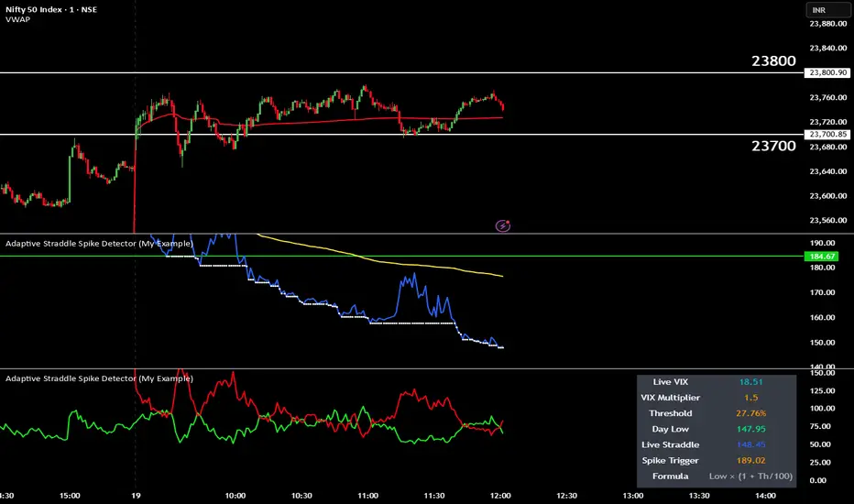Image resolution: width=854 pixels, height=504 pixels.
Task: Click the VIX Multiplier value 1.5
Action: click(751, 398)
